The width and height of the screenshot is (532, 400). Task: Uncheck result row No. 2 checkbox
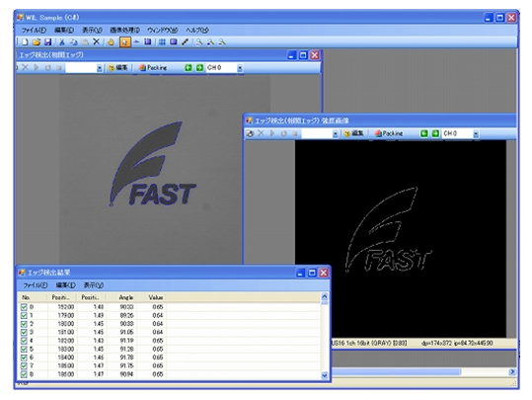tap(24, 324)
